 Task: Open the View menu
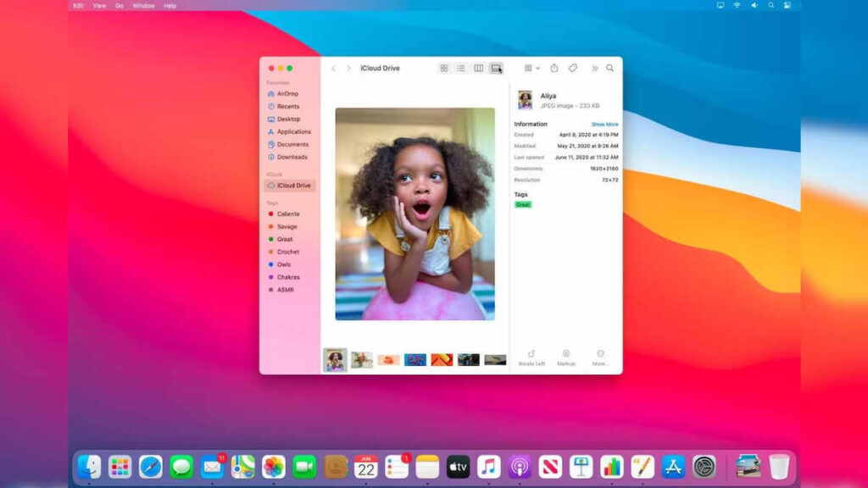99,6
